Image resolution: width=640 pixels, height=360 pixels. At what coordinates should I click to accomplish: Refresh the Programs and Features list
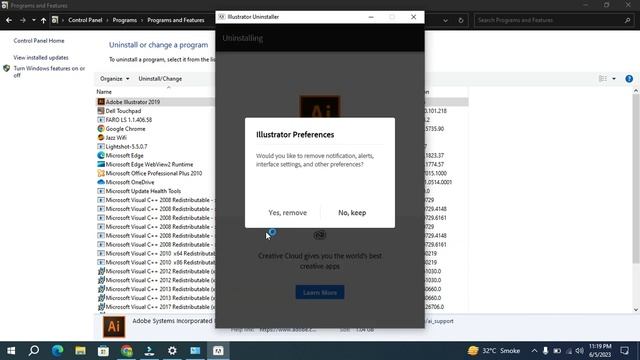tap(461, 20)
